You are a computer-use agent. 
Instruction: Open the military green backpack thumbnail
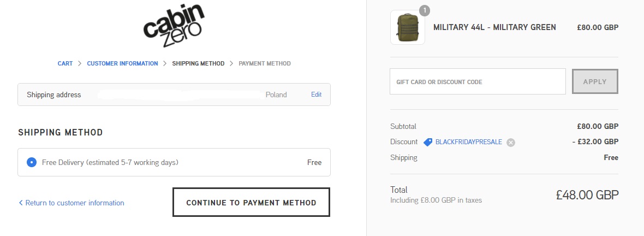[x=408, y=27]
